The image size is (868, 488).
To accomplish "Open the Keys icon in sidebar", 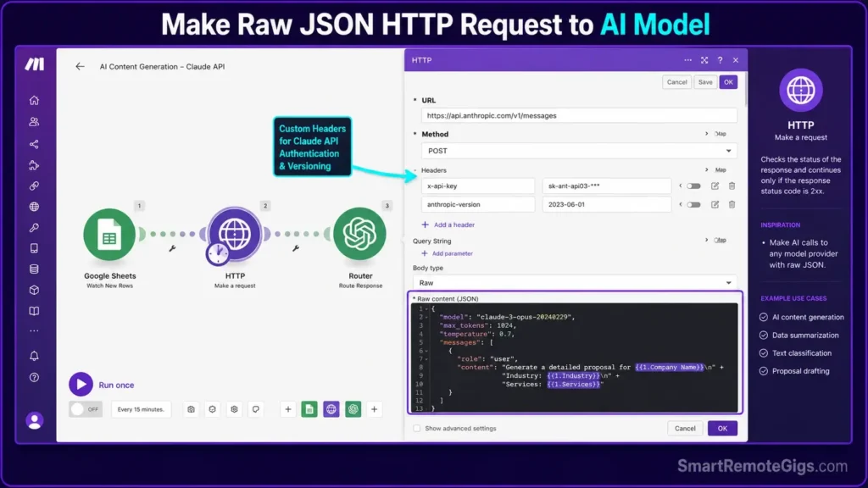I will pyautogui.click(x=34, y=227).
